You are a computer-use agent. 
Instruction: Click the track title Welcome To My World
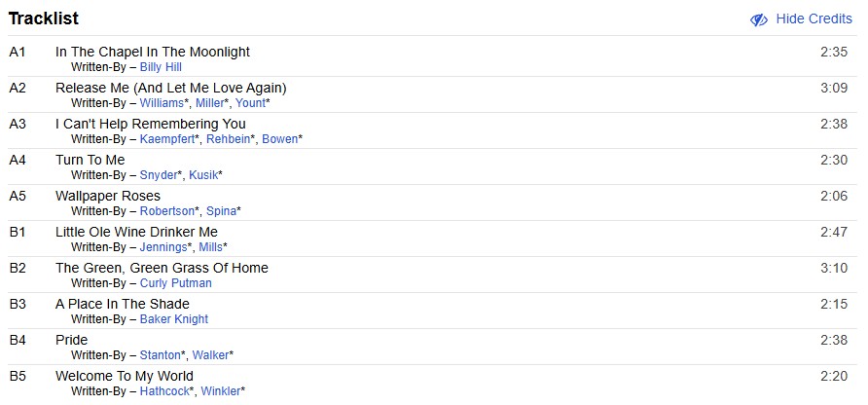tap(125, 376)
